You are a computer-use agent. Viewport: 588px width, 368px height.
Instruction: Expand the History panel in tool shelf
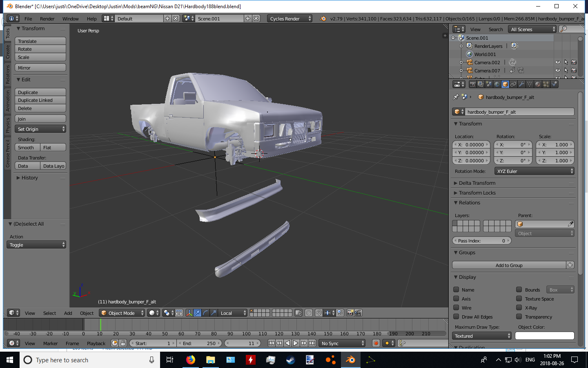29,177
